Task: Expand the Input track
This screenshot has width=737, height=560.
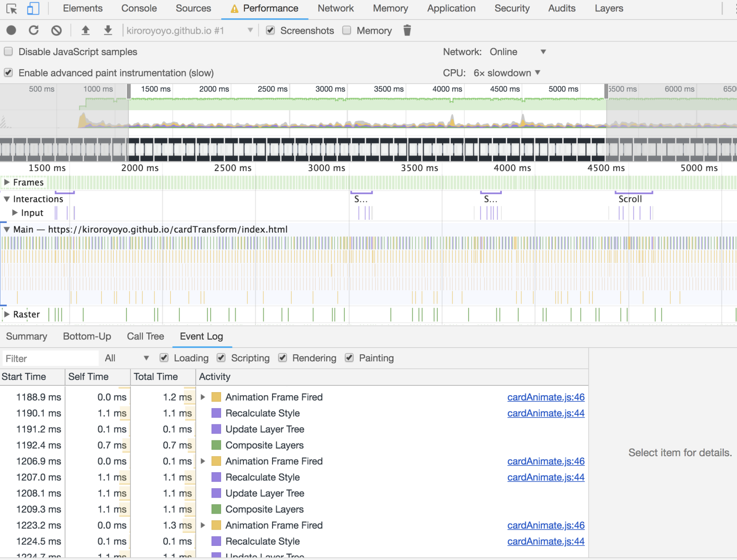Action: click(15, 212)
